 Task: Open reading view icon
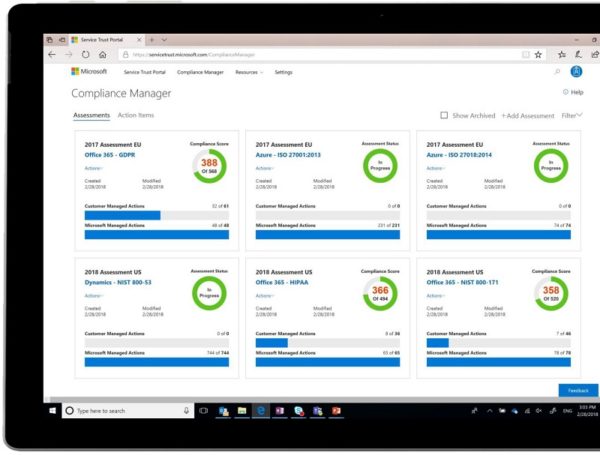526,55
